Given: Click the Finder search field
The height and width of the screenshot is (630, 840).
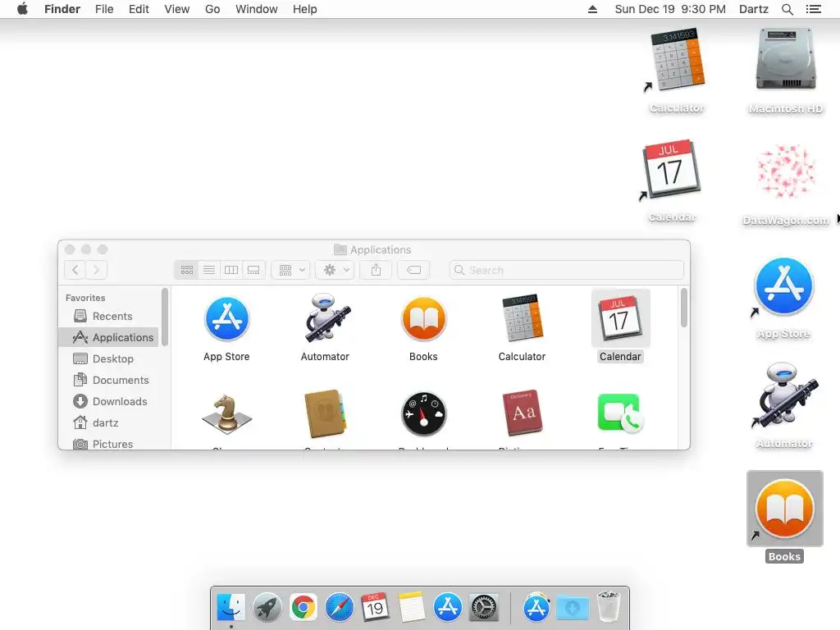Looking at the screenshot, I should (x=567, y=270).
